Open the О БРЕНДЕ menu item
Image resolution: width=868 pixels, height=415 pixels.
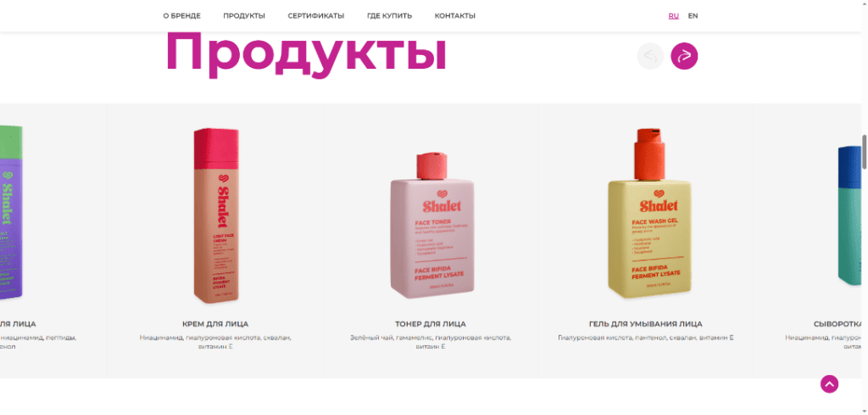click(x=181, y=16)
